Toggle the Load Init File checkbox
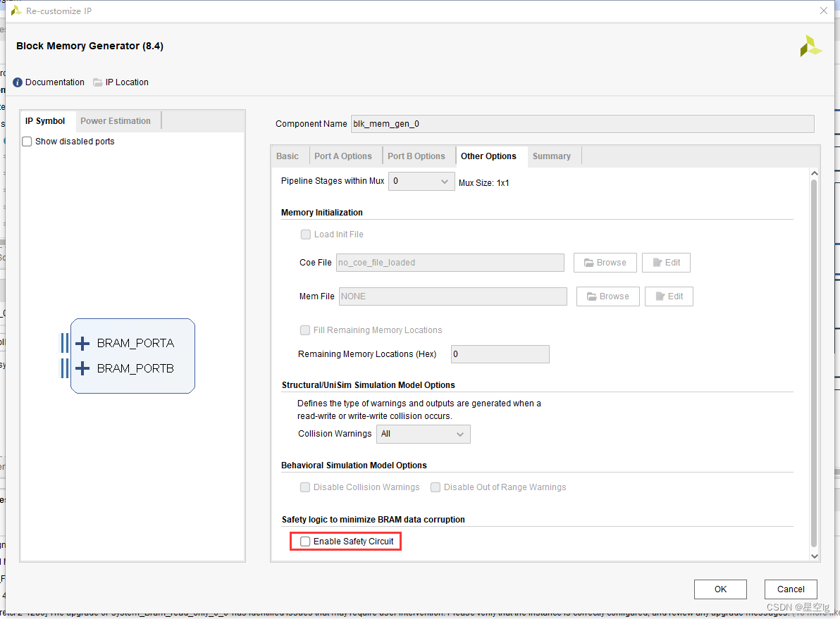This screenshot has width=840, height=619. (x=305, y=235)
